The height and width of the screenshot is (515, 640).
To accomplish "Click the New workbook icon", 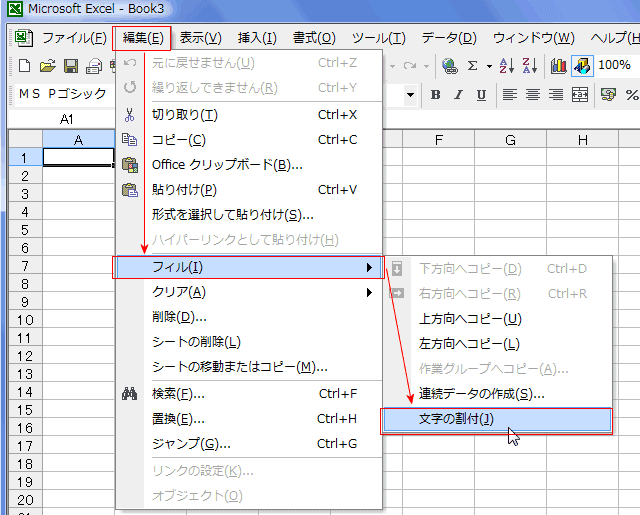I will click(x=24, y=66).
